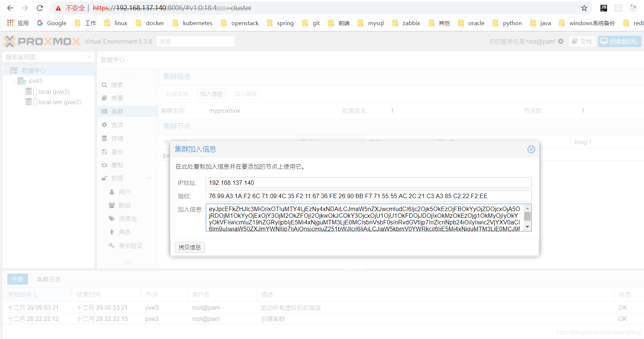Open the python bookmark folder
Viewport: 644px width, 339px height.
pos(507,23)
